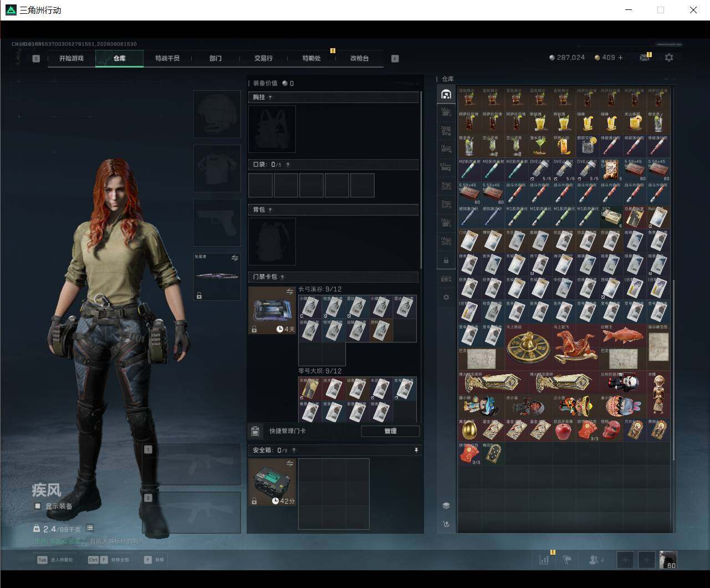Open the settings gear in the top bar
This screenshot has height=588, width=710.
pyautogui.click(x=669, y=58)
